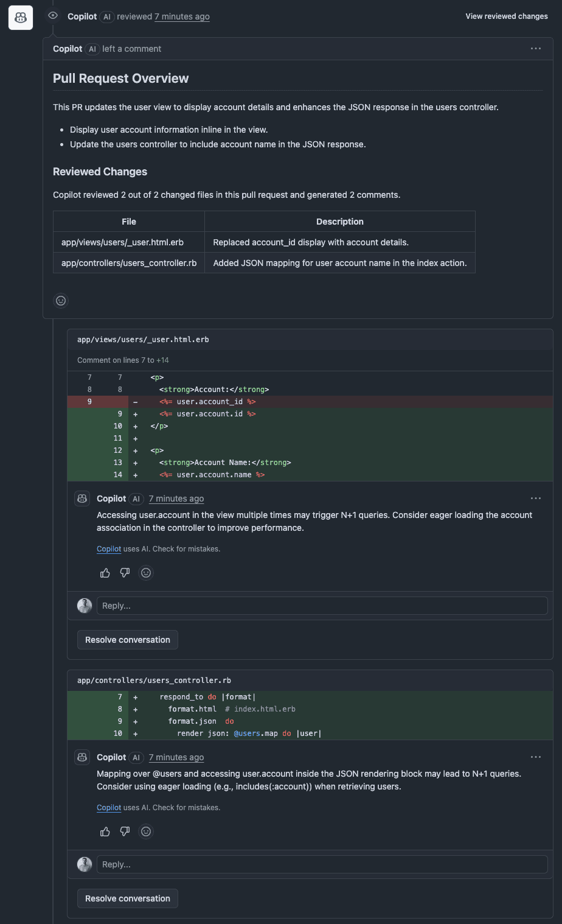Follow the "Copilot uses AI" link under the users_controller.rb comment
Image resolution: width=562 pixels, height=924 pixels.
(109, 808)
